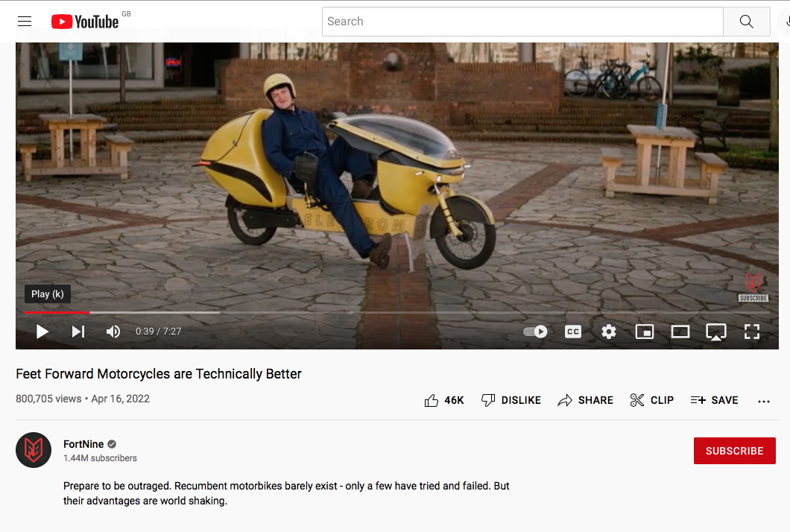Screen dimensions: 790x532
Task: Enter full screen mode
Action: pos(752,332)
